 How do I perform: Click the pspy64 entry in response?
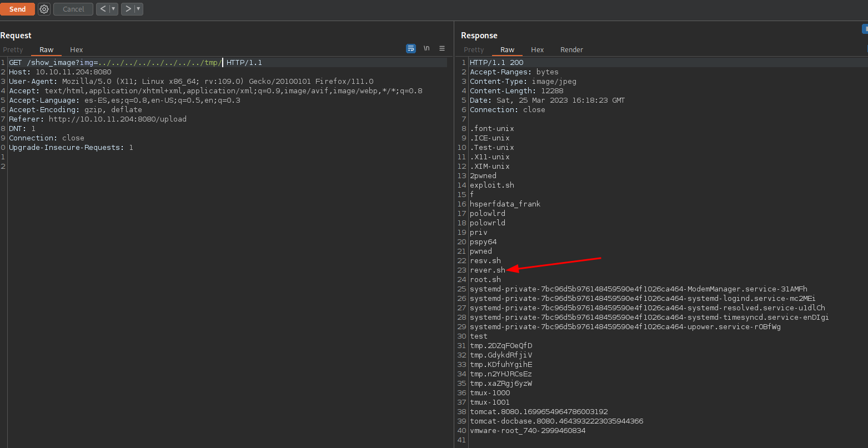[x=483, y=242]
